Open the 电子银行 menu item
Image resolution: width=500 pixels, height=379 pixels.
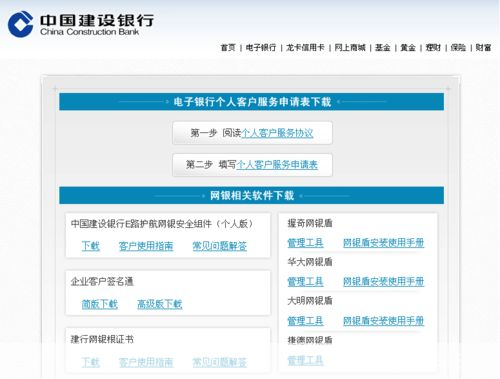261,48
